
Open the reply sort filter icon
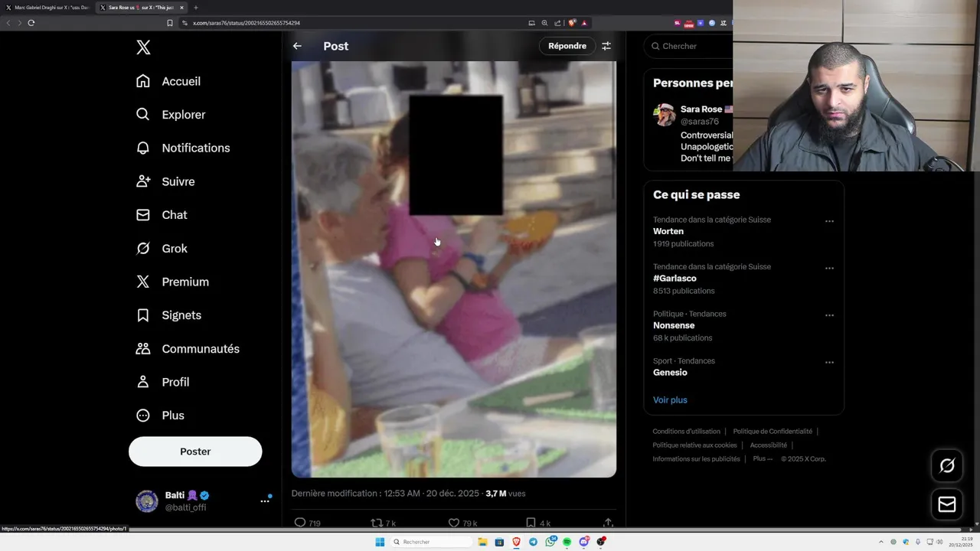click(606, 46)
